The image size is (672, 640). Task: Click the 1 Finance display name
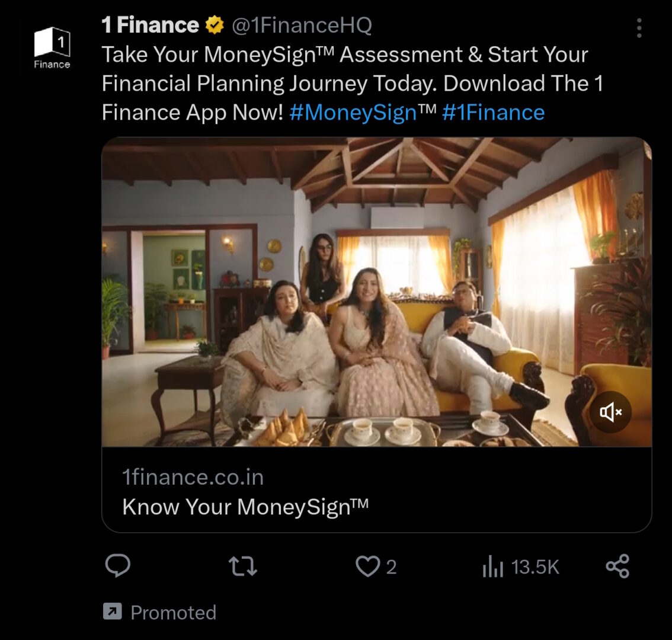(x=150, y=25)
